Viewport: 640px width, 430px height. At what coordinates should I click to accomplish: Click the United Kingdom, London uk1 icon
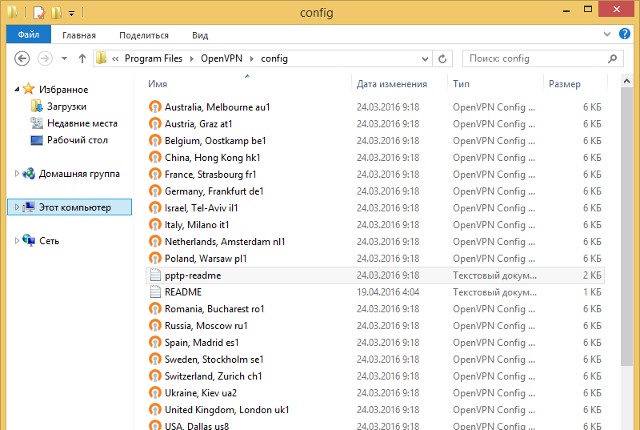155,410
